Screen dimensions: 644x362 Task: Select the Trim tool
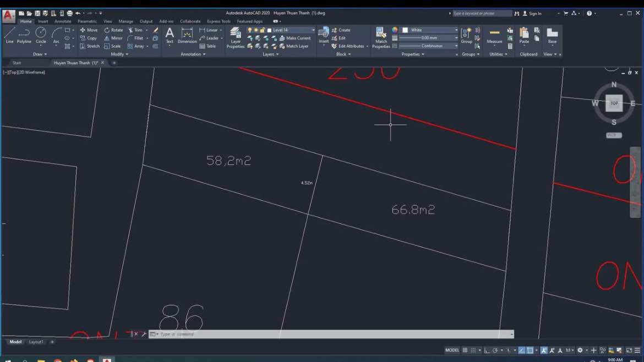click(x=137, y=30)
